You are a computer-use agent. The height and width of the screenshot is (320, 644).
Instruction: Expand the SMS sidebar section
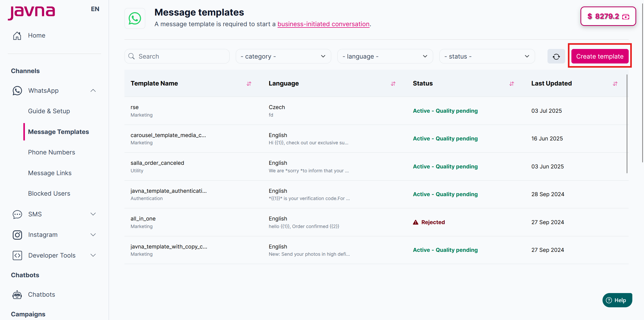point(93,214)
